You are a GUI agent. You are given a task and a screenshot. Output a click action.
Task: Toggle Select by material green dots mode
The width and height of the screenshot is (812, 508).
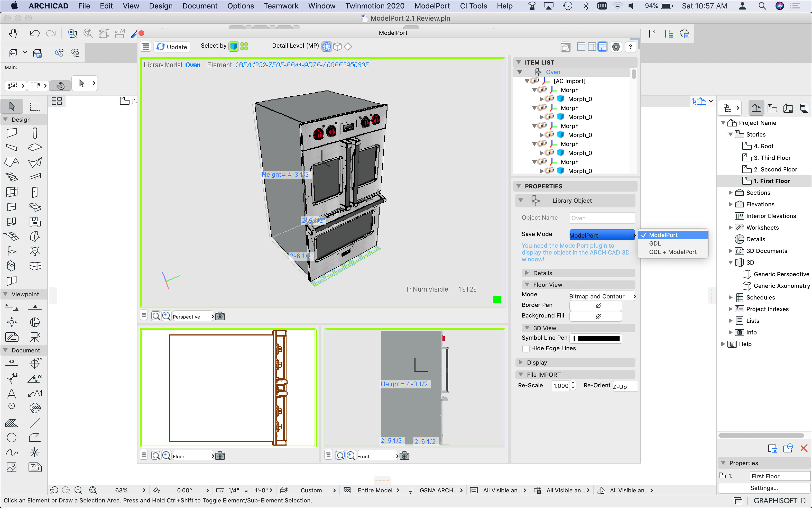244,46
